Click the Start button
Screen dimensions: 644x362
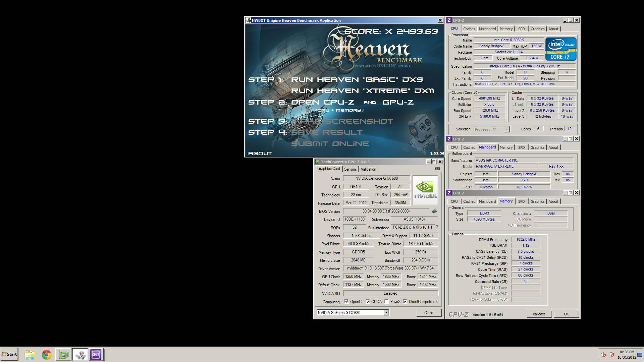(9, 354)
